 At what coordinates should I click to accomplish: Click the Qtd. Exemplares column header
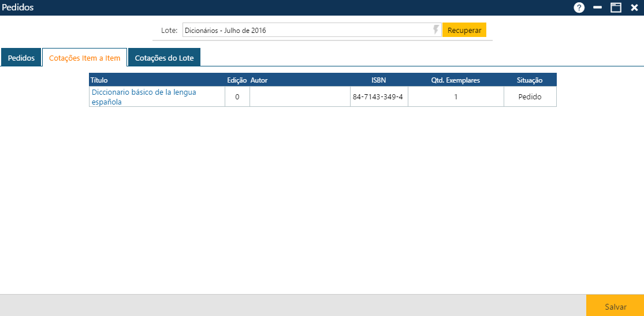(455, 80)
